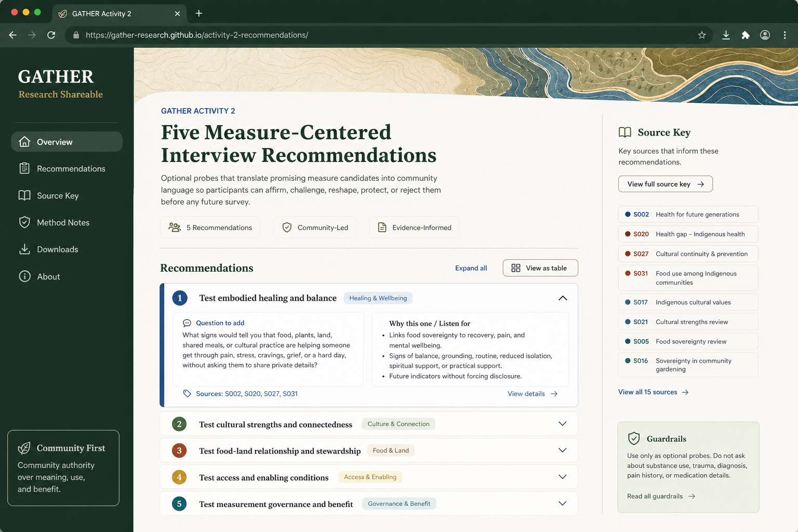
Task: Click the Question to add speech bubble icon
Action: [187, 323]
